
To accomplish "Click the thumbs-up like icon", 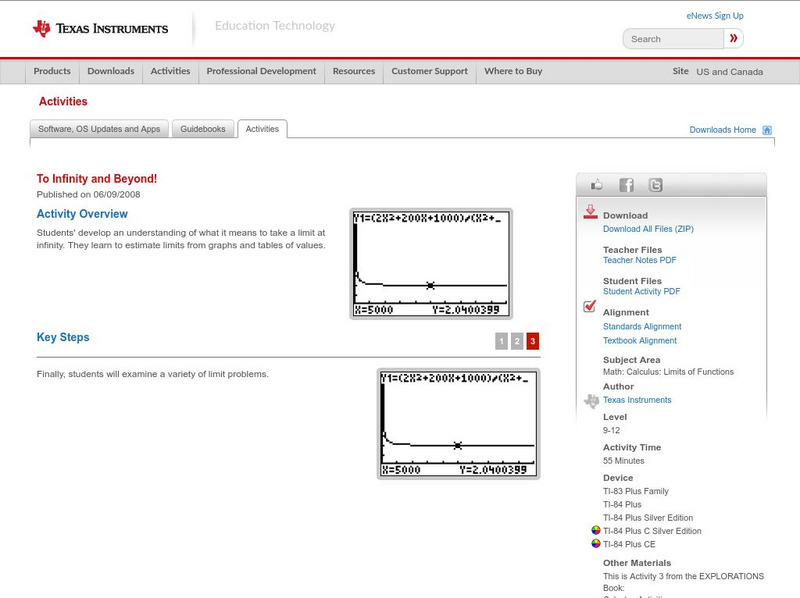I will [596, 185].
